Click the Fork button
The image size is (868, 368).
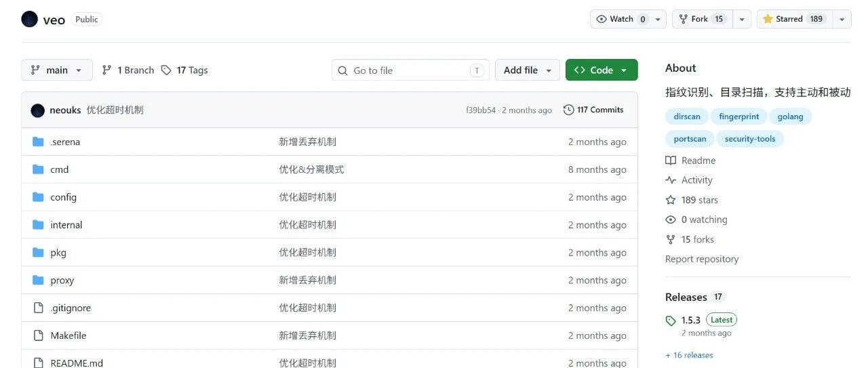pyautogui.click(x=703, y=19)
